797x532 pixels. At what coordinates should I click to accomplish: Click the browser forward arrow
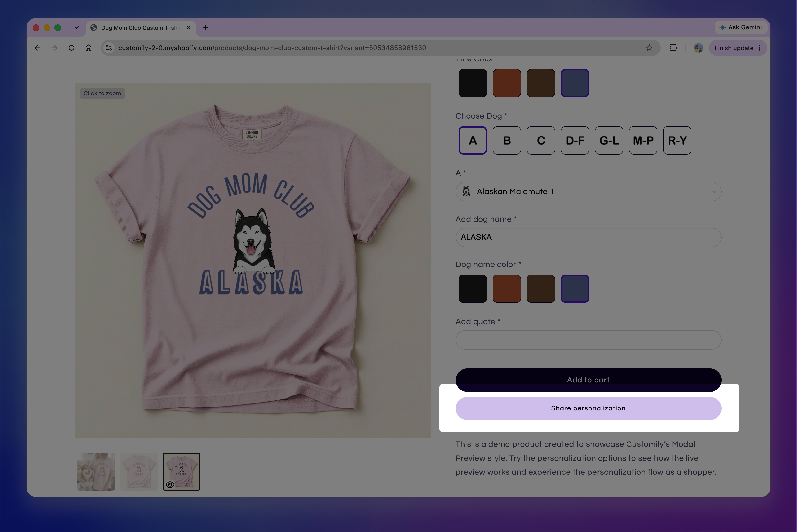click(54, 48)
